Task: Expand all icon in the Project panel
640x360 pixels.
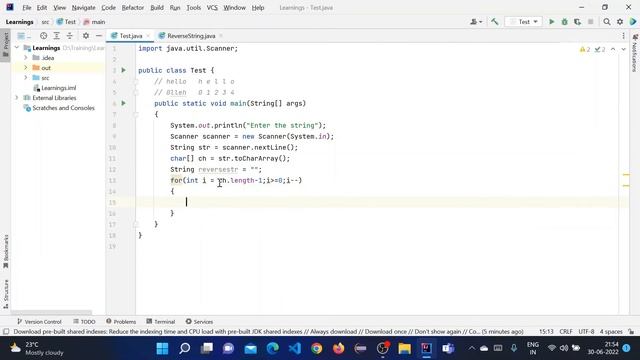Action: tap(56, 36)
